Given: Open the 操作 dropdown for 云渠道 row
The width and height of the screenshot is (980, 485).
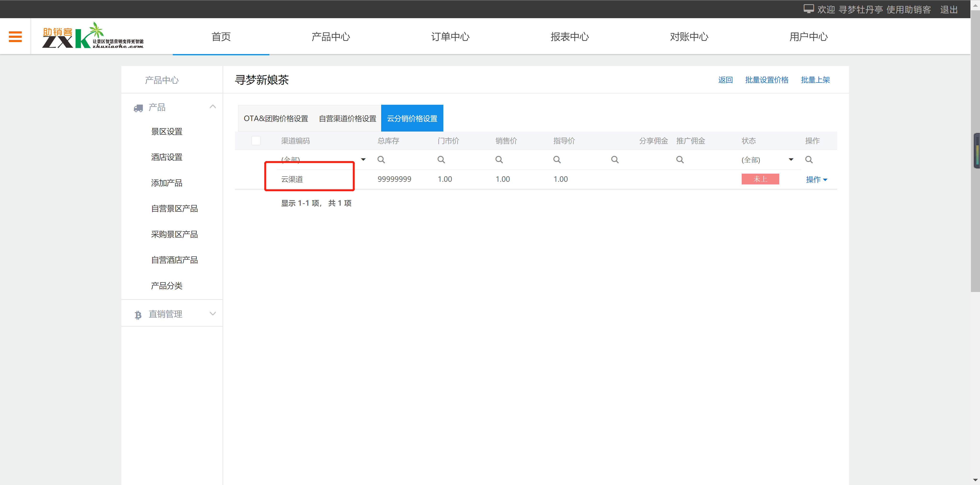Looking at the screenshot, I should [x=816, y=180].
